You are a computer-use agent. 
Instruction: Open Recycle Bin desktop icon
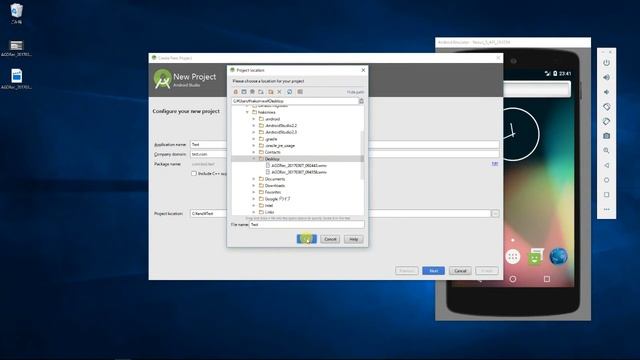click(16, 13)
